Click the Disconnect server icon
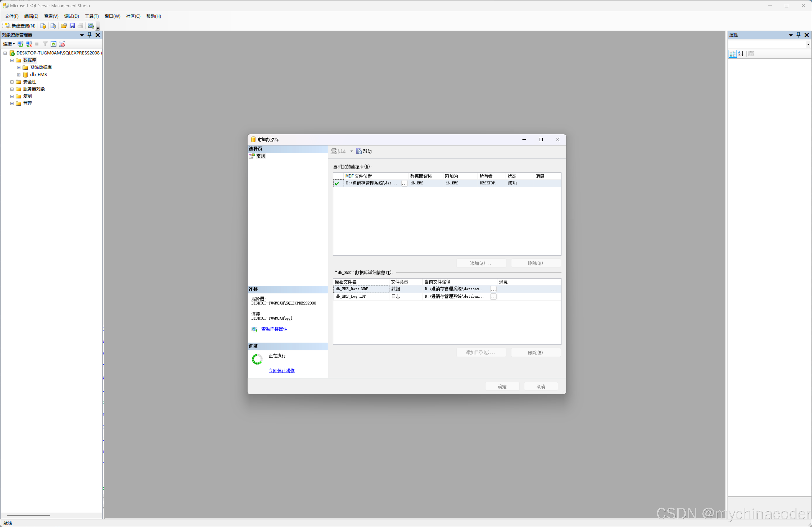The height and width of the screenshot is (527, 812). point(29,44)
